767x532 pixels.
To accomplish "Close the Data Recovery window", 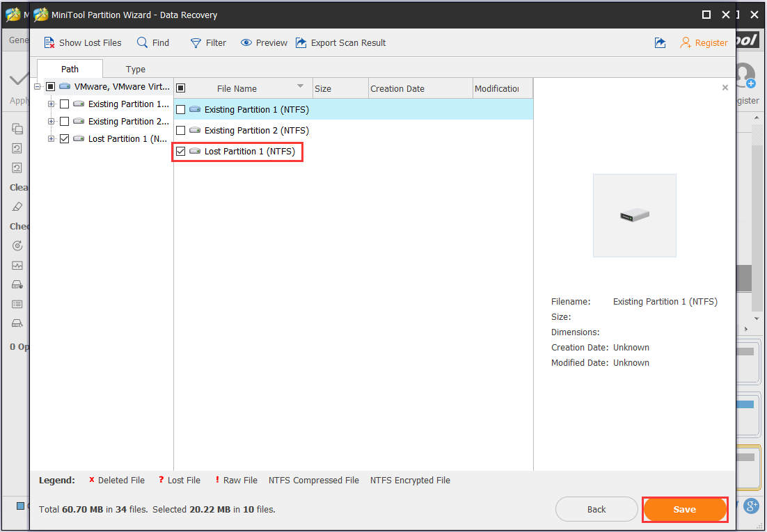I will 726,15.
